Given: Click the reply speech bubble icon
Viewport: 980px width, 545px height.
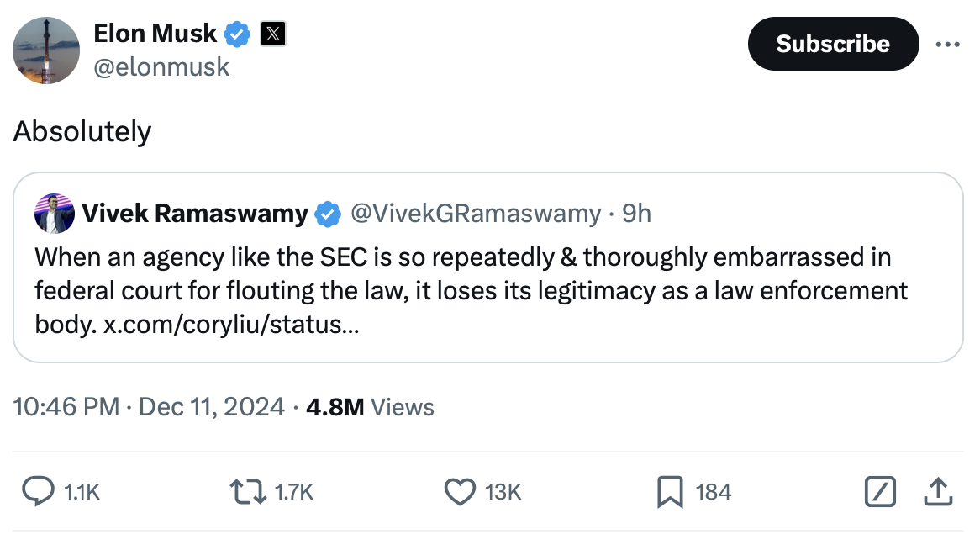Looking at the screenshot, I should 38,491.
